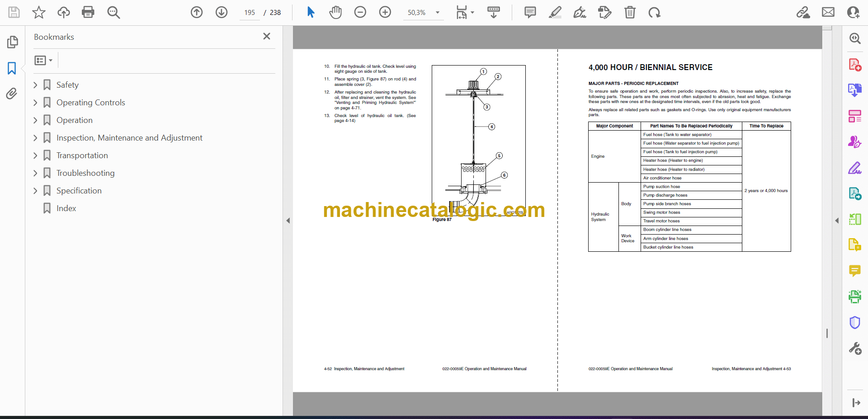Close the Bookmarks panel
The height and width of the screenshot is (419, 868).
pos(267,37)
